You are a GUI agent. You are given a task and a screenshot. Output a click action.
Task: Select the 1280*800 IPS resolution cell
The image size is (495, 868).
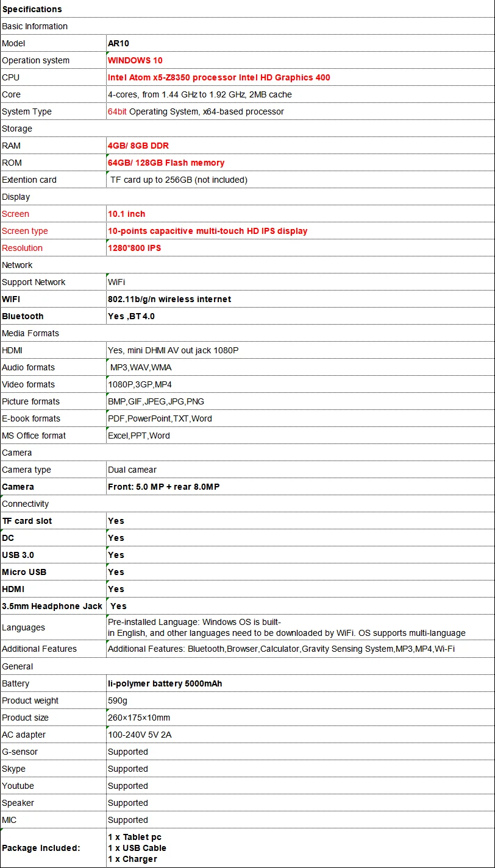tap(300, 248)
